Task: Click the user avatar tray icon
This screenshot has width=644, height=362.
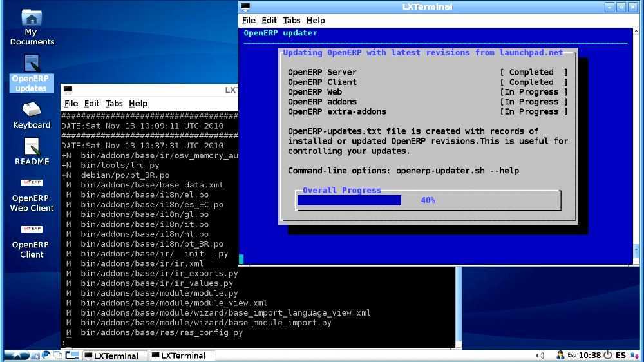Action: click(x=560, y=355)
